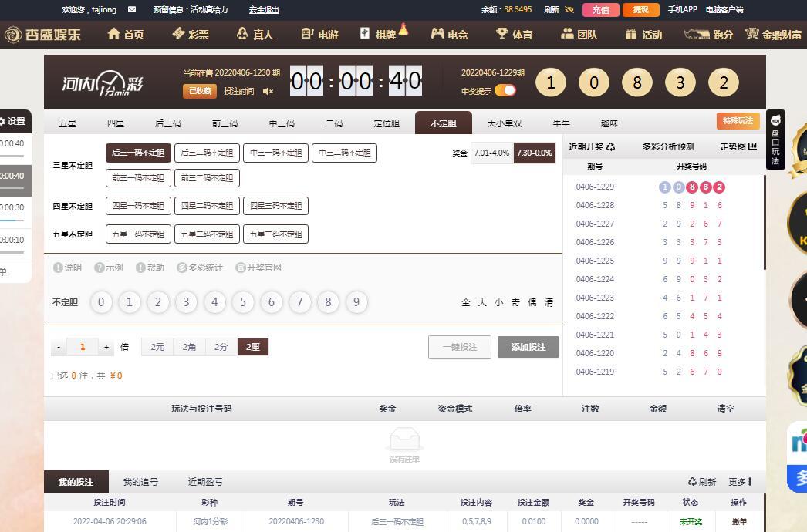Image resolution: width=807 pixels, height=532 pixels.
Task: Click the 刷新 refresh icon in my bets
Action: click(x=693, y=482)
